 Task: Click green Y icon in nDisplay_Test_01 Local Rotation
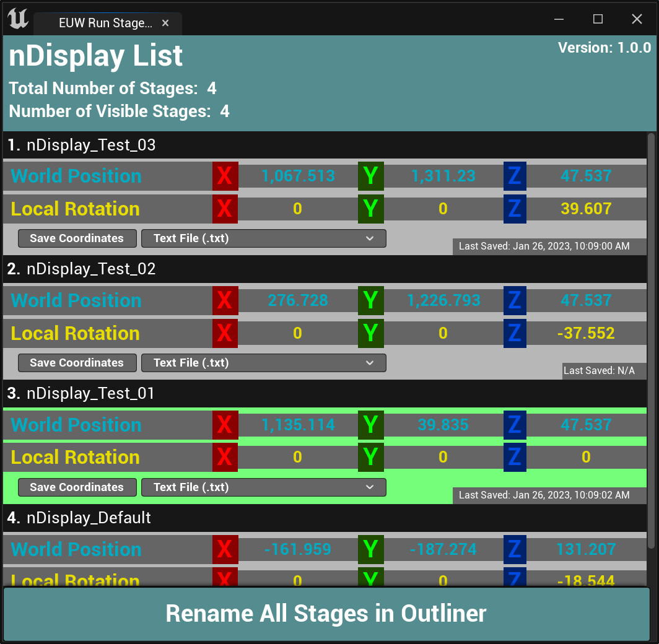370,457
